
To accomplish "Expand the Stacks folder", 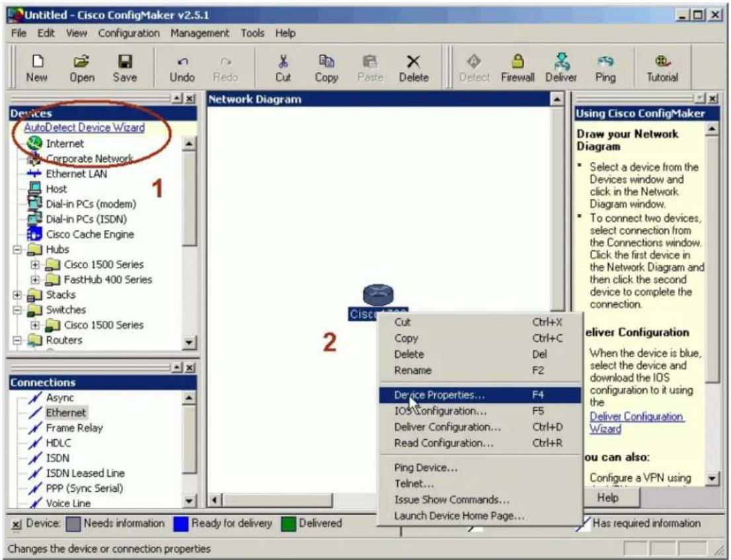I will (17, 295).
